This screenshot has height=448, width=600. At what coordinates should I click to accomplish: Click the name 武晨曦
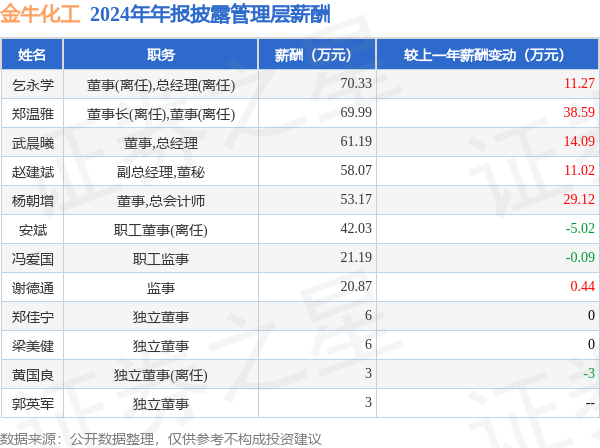point(33,143)
